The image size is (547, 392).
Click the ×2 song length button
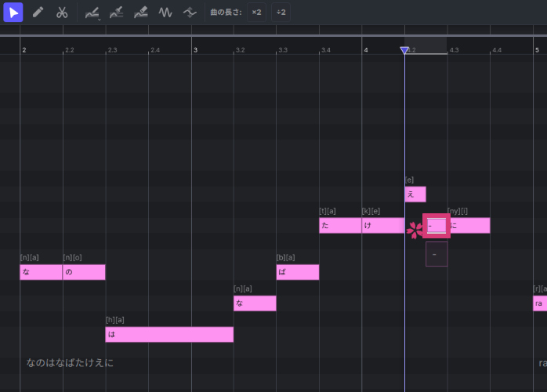pos(256,13)
